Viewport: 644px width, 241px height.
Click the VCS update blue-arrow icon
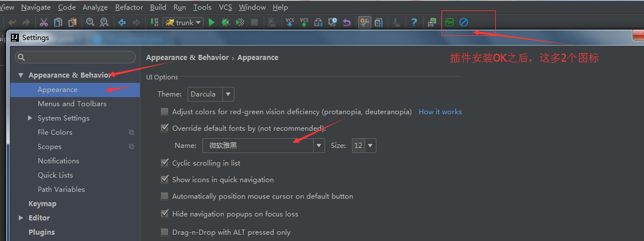(290, 22)
